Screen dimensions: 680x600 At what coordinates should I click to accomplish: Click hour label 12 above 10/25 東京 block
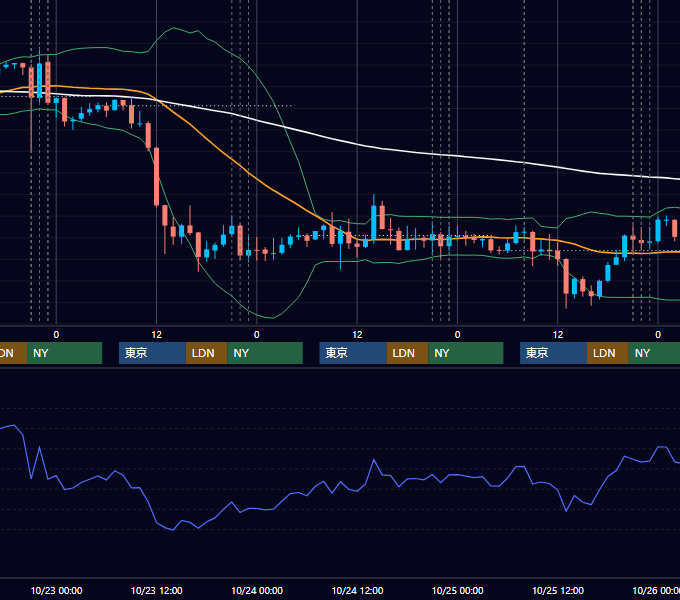coord(558,335)
